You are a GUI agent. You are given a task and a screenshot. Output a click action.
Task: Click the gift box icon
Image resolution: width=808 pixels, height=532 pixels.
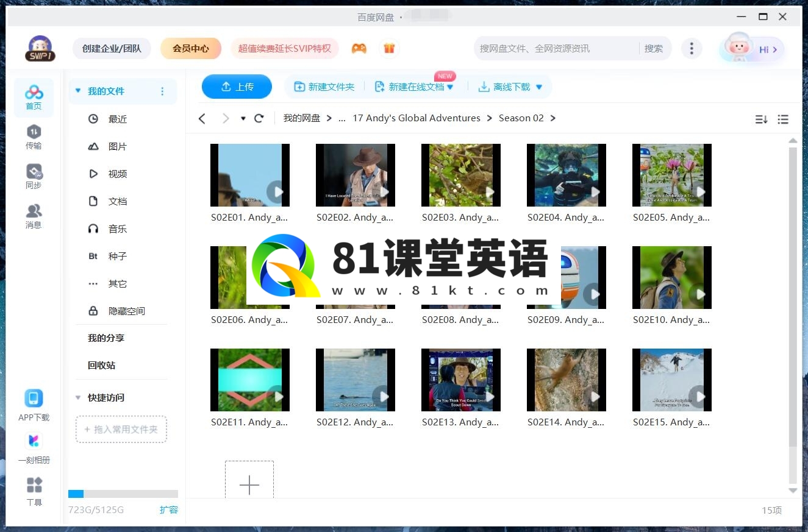coord(389,48)
